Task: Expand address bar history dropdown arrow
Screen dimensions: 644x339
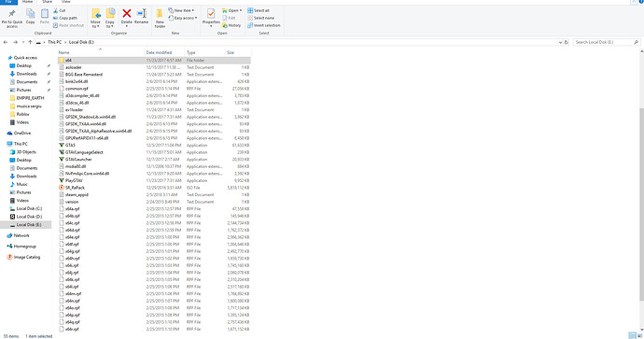Action: point(560,42)
